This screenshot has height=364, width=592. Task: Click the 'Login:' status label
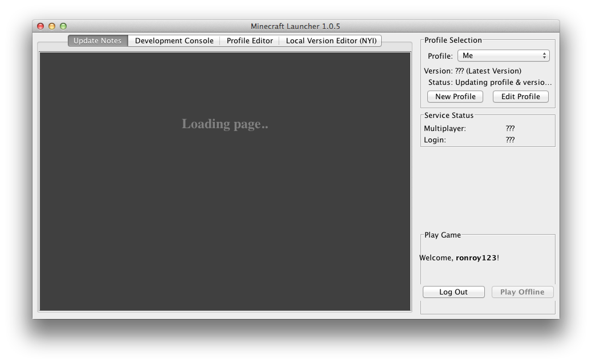point(435,140)
